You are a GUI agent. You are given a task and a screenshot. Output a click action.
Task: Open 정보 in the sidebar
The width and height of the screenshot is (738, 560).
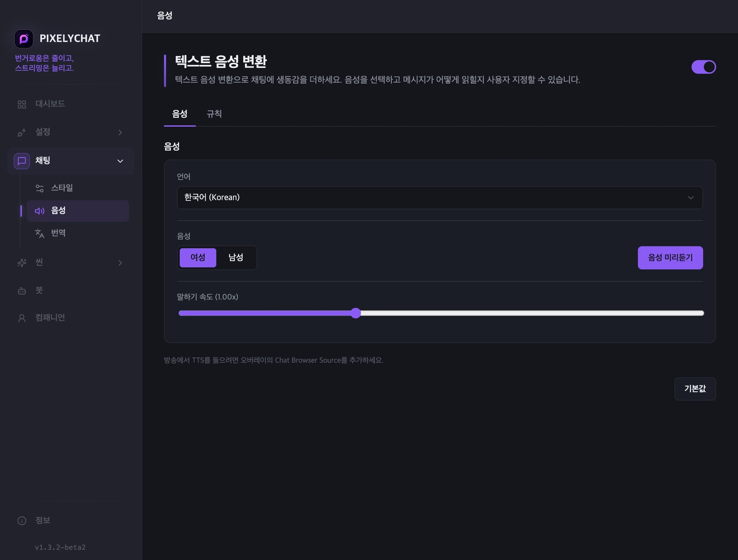71,520
